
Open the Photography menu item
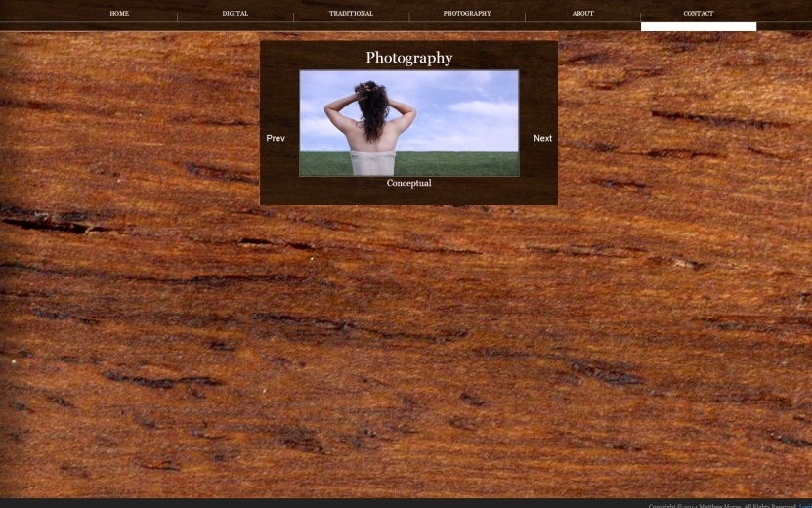click(467, 14)
